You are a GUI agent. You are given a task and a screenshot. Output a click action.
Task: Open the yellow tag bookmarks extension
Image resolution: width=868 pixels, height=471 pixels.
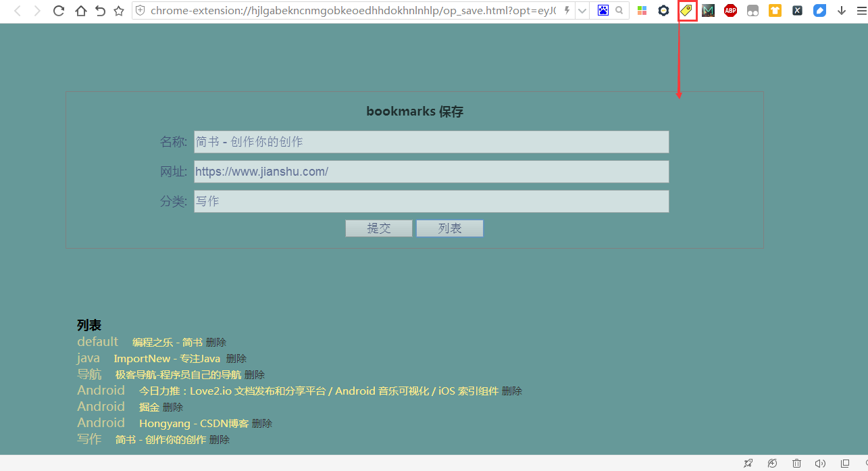(x=686, y=11)
